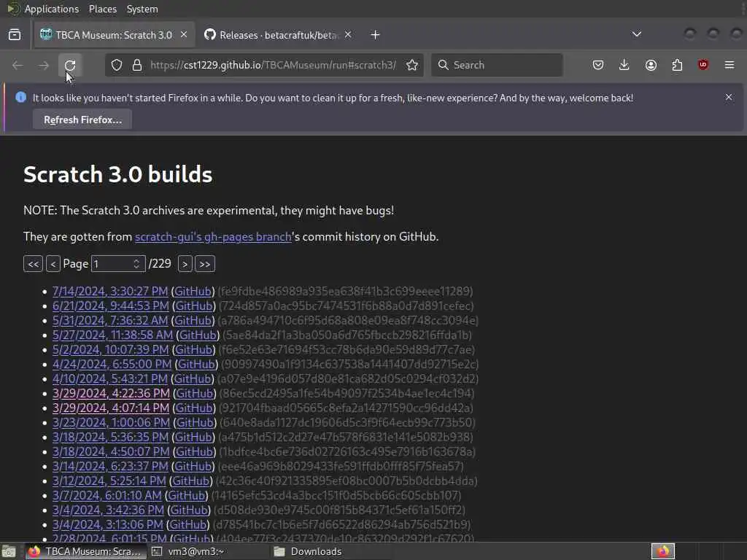This screenshot has width=747, height=560.
Task: Open the 5/31/2024, 7:36:32 AM build
Action: pos(110,321)
